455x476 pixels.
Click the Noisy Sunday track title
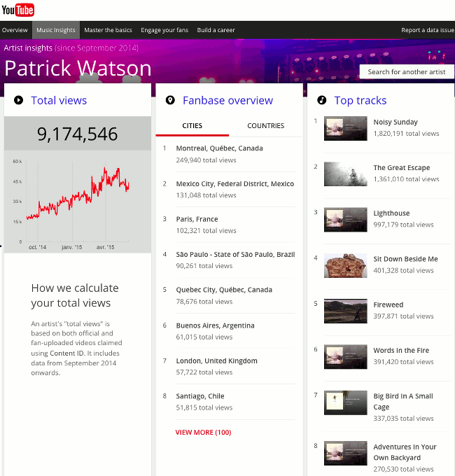(x=395, y=122)
